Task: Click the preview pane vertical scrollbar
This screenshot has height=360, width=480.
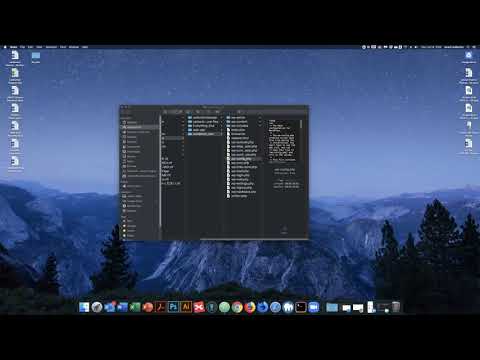Action: coord(302,124)
